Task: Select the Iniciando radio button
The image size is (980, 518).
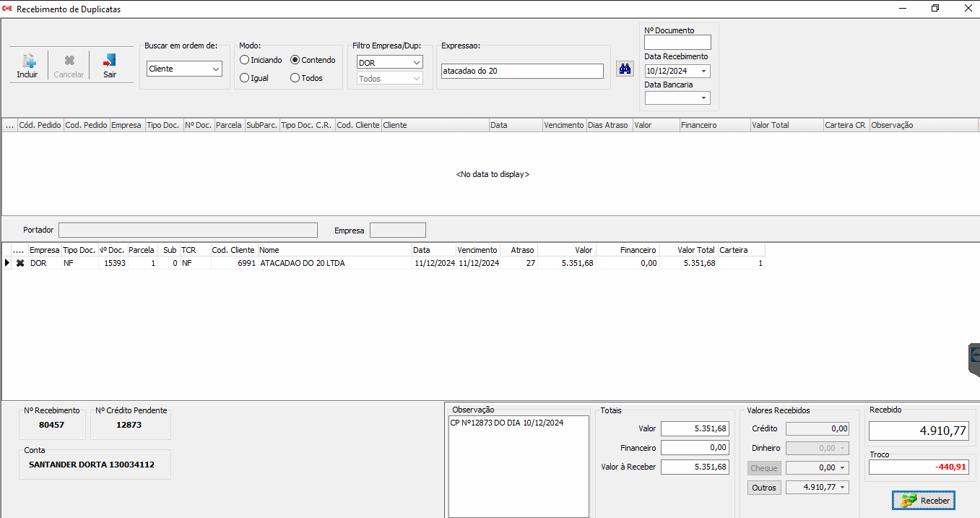Action: (245, 60)
